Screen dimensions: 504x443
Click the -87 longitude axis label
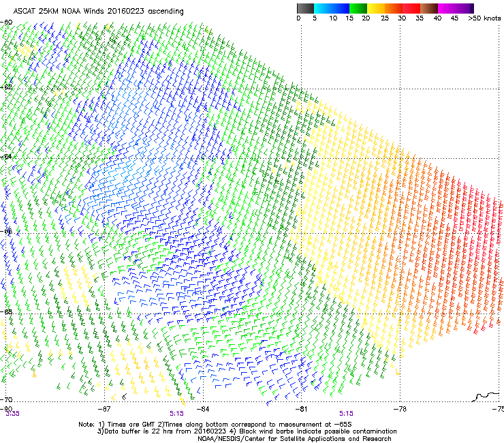pyautogui.click(x=104, y=409)
